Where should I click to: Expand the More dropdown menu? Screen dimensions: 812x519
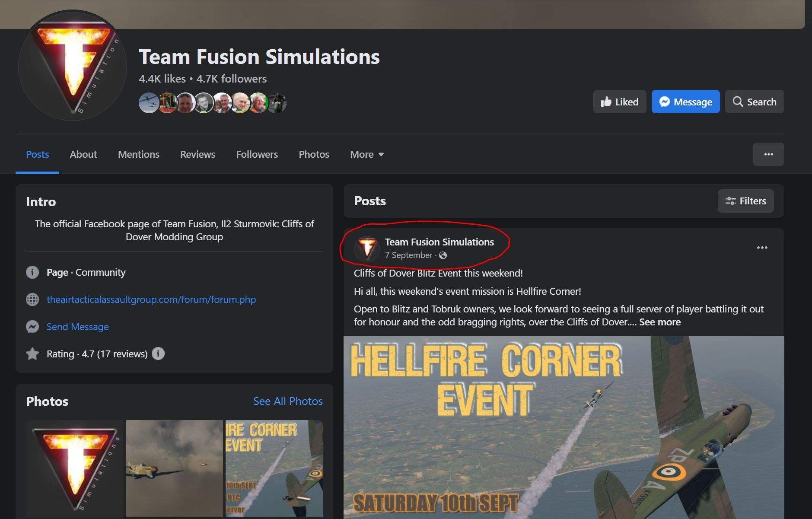[367, 154]
